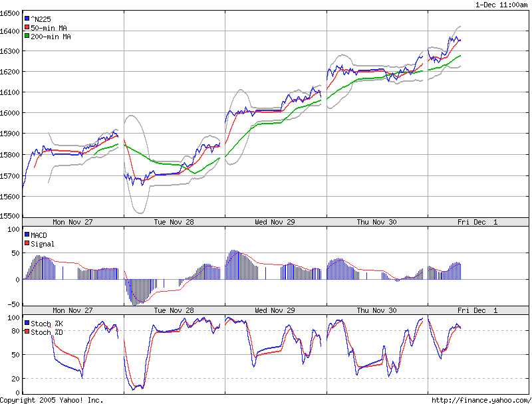
Task: Click the 16200 price axis label
Action: point(10,72)
